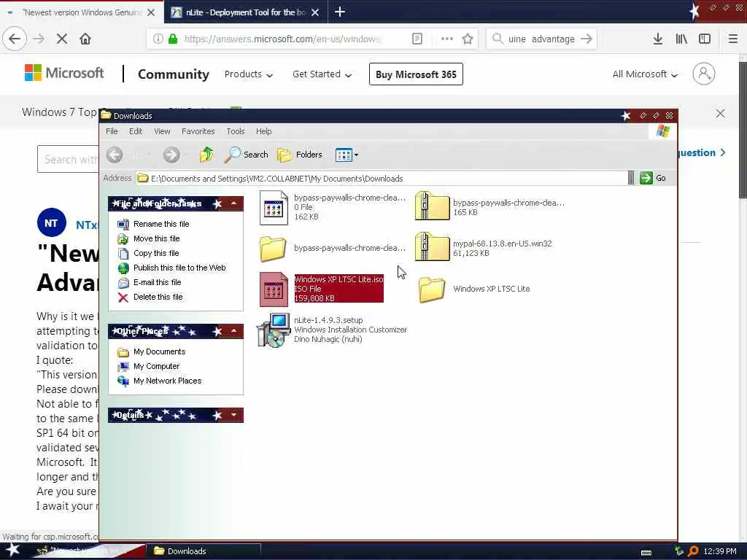Close the nLite Deployment Tool tab
This screenshot has height=560, width=747.
coord(315,12)
